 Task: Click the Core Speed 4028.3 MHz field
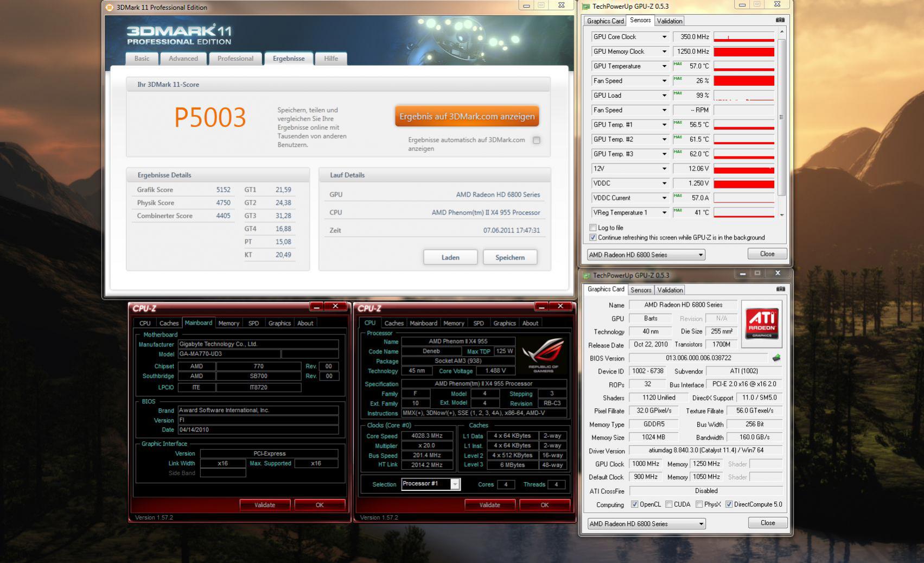coord(426,436)
